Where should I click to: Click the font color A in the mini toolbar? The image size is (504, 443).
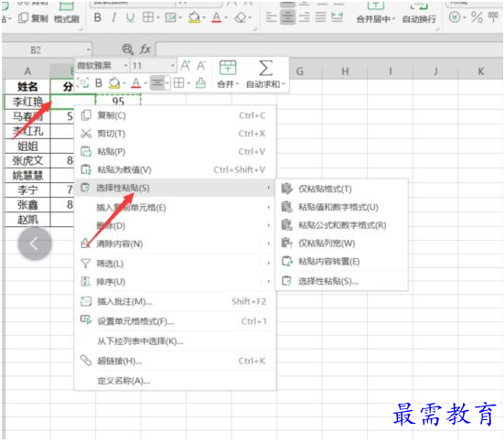pyautogui.click(x=136, y=83)
